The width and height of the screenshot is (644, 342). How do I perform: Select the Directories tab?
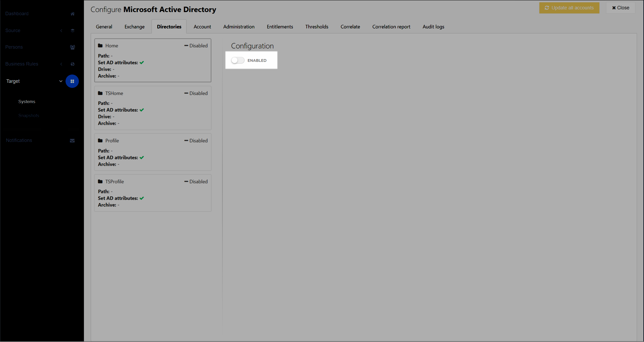pos(169,27)
